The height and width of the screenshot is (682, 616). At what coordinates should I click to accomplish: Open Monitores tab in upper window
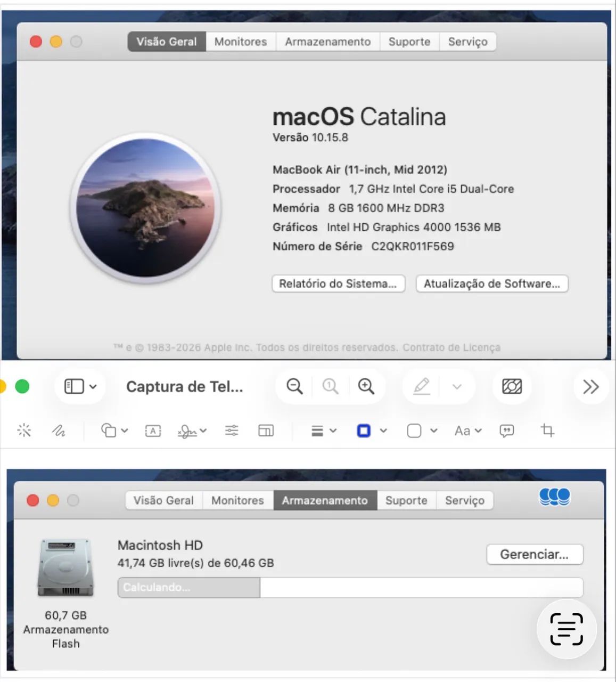tap(241, 42)
